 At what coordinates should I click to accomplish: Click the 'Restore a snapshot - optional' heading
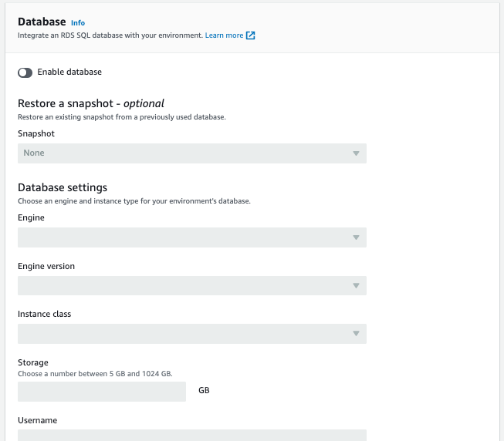(x=91, y=103)
